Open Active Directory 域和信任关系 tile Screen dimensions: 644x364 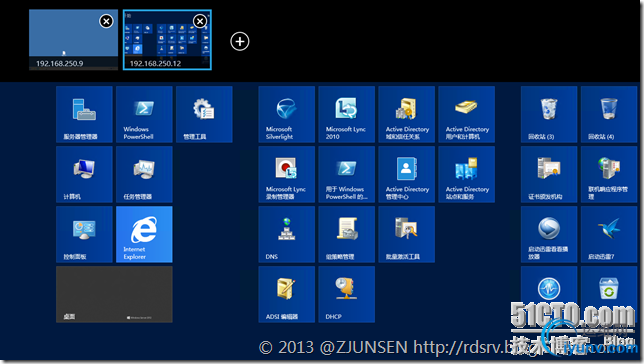407,114
